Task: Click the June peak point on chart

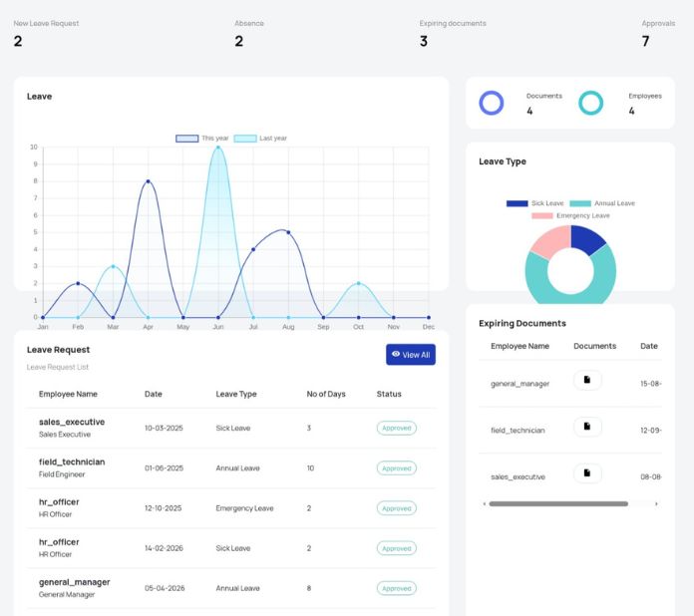Action: (x=218, y=147)
